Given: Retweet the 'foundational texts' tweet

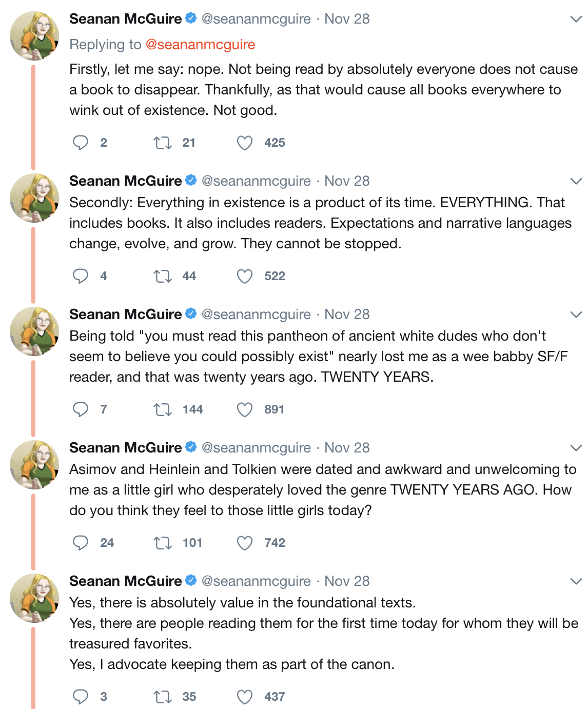Looking at the screenshot, I should [163, 697].
